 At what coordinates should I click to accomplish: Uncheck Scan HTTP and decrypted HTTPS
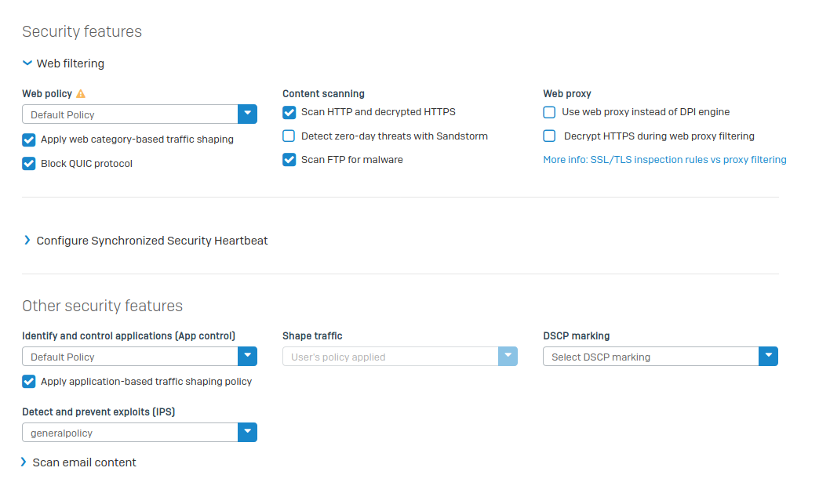pyautogui.click(x=289, y=112)
